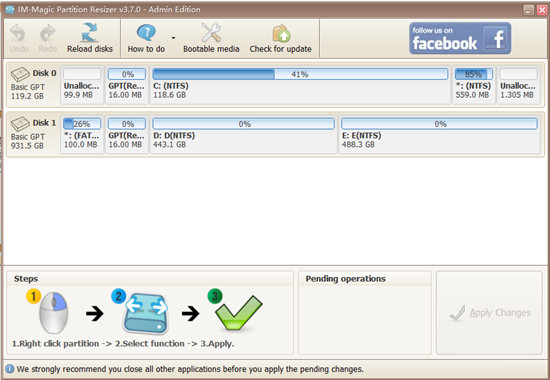550x380 pixels.
Task: Select the 16.00 MB GPT reserved partition on Disk 1
Action: click(x=127, y=134)
